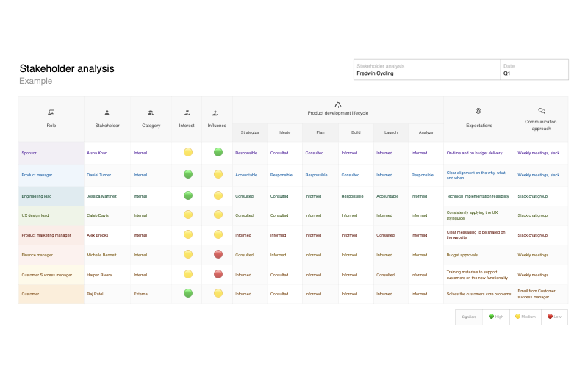
Task: Click the Budget approvals expectation
Action: point(462,255)
